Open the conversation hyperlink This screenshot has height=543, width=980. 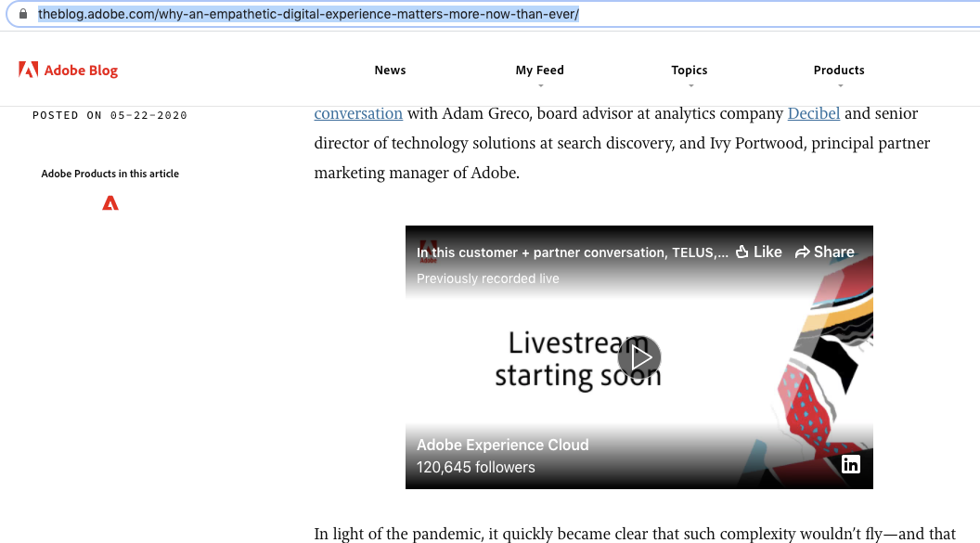358,113
